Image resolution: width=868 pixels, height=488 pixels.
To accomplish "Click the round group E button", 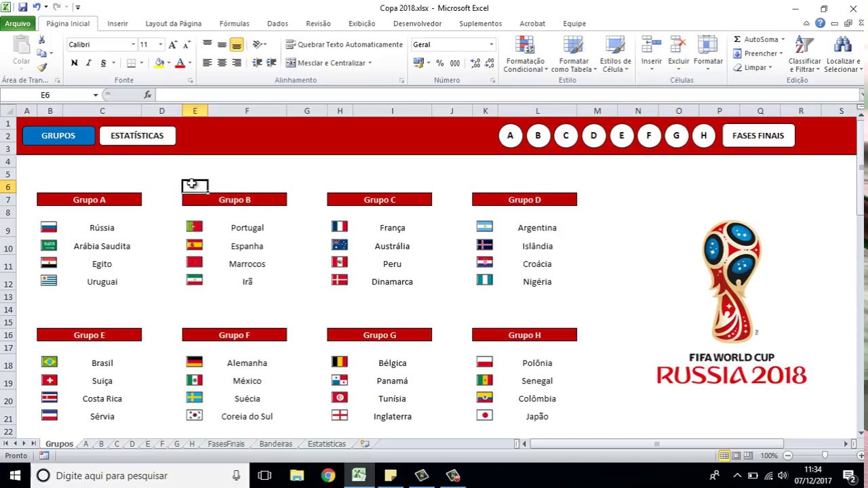I will point(621,136).
